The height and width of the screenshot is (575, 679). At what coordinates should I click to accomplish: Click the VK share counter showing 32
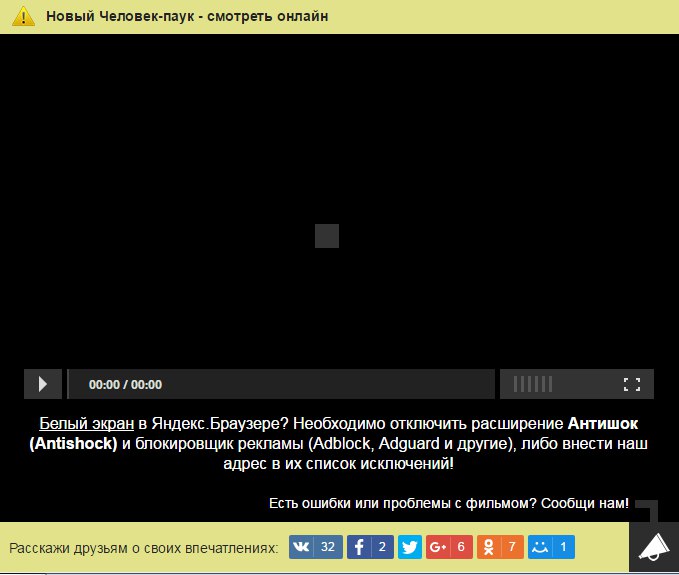tap(327, 547)
